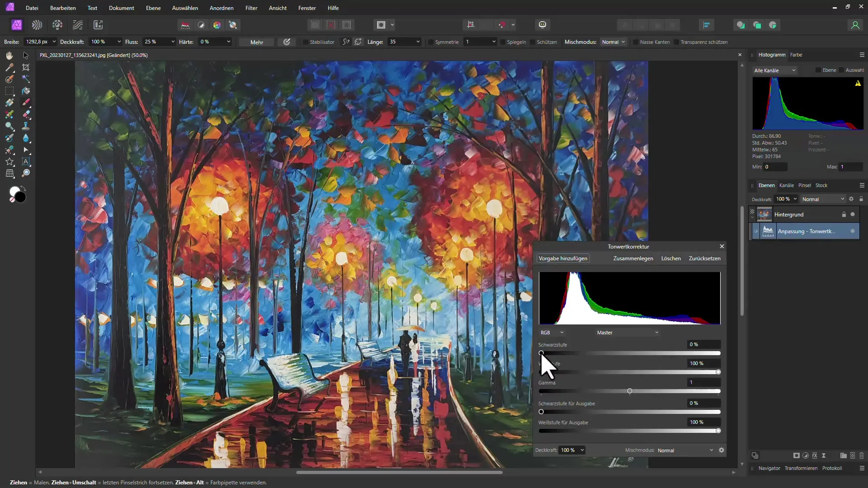Image resolution: width=868 pixels, height=488 pixels.
Task: Enable Transparenz schützen checkbox
Action: click(676, 42)
